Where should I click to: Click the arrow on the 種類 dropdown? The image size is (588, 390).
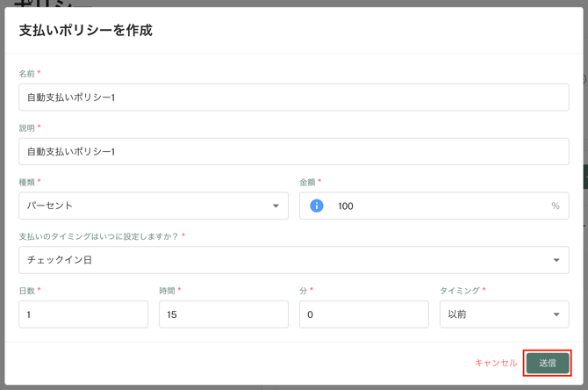[x=276, y=206]
